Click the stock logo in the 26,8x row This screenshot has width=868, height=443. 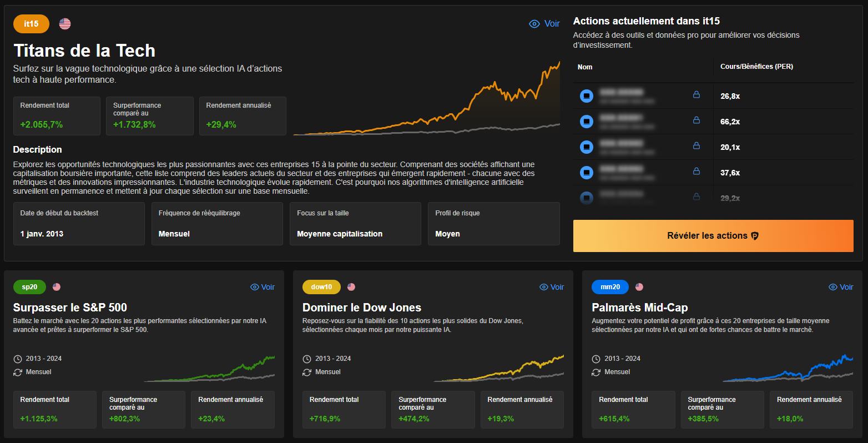tap(587, 96)
